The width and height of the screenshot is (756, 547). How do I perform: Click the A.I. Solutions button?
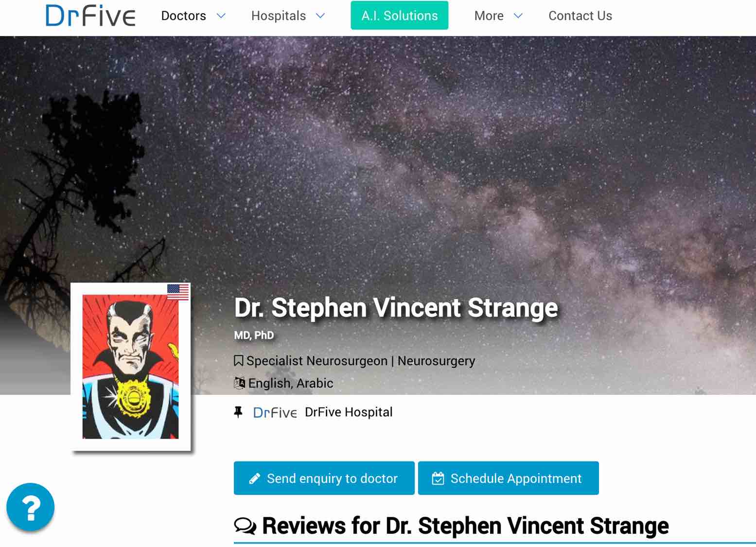(400, 16)
